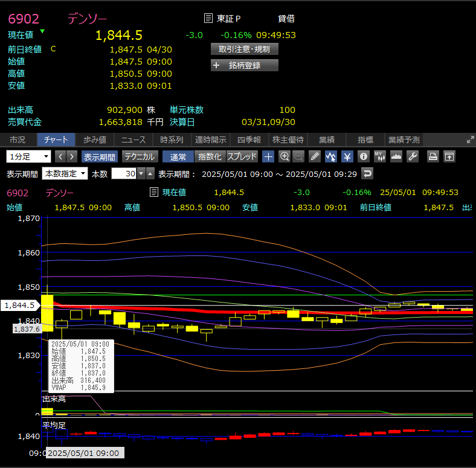Open the 時系列 tab
Screen dimensions: 476x468
[172, 139]
